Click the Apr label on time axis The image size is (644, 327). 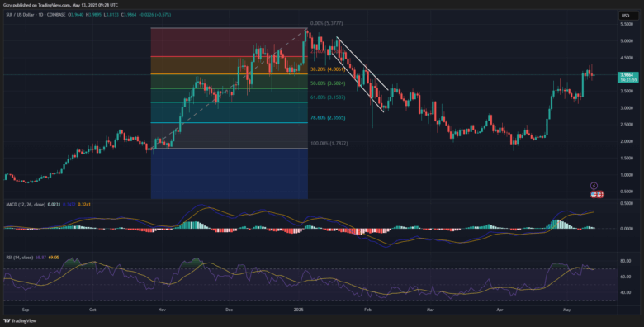500,310
